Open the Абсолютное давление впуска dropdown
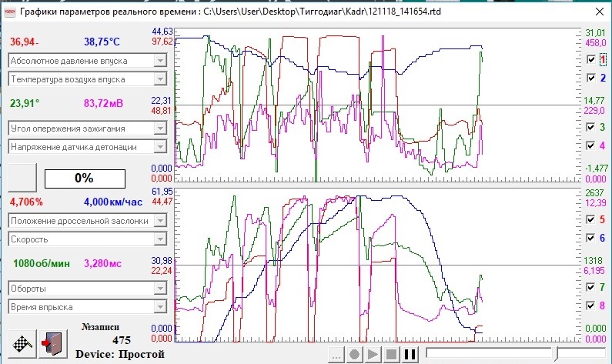 (x=160, y=61)
